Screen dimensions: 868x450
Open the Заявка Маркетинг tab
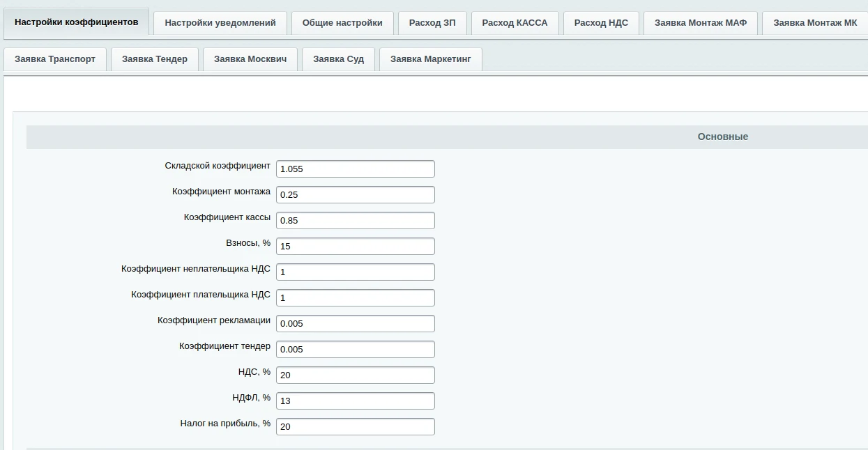click(x=431, y=59)
